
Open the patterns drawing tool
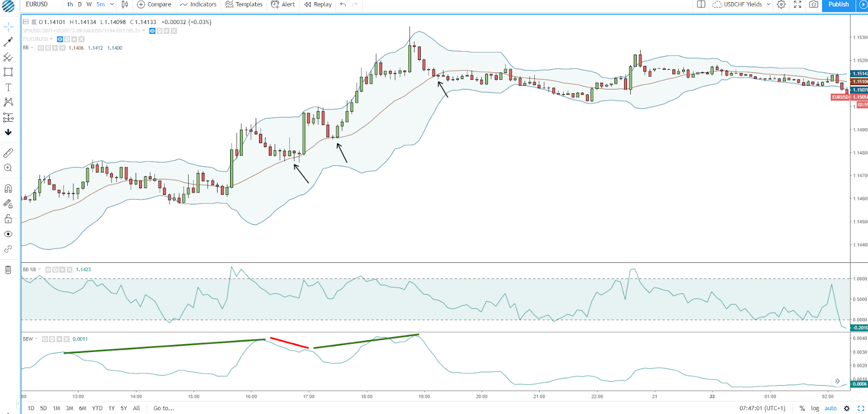click(x=8, y=102)
